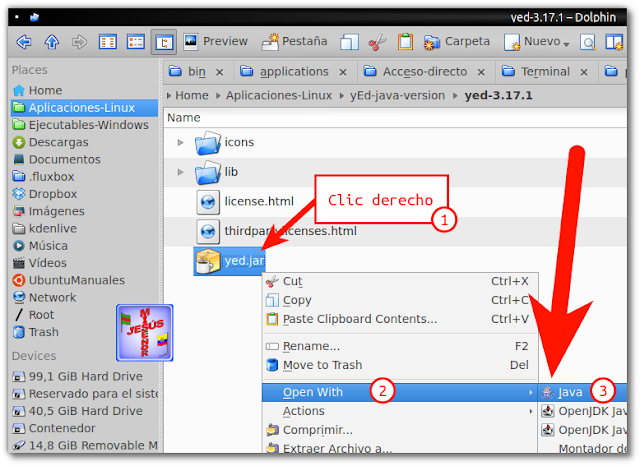Close the Acceso-directo tab
Screen dimensions: 640x466
[481, 72]
